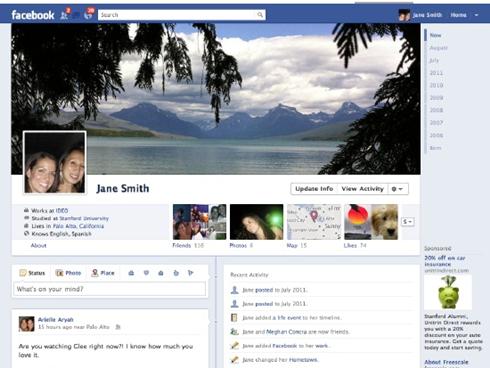Open messages icon in top bar
Screen dimensions: 490x368
(77, 15)
